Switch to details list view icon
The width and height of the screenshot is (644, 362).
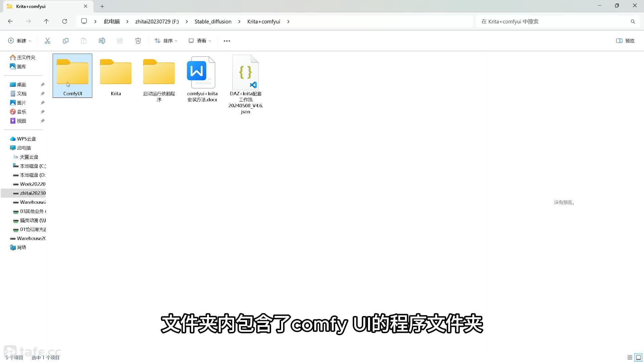click(x=630, y=357)
